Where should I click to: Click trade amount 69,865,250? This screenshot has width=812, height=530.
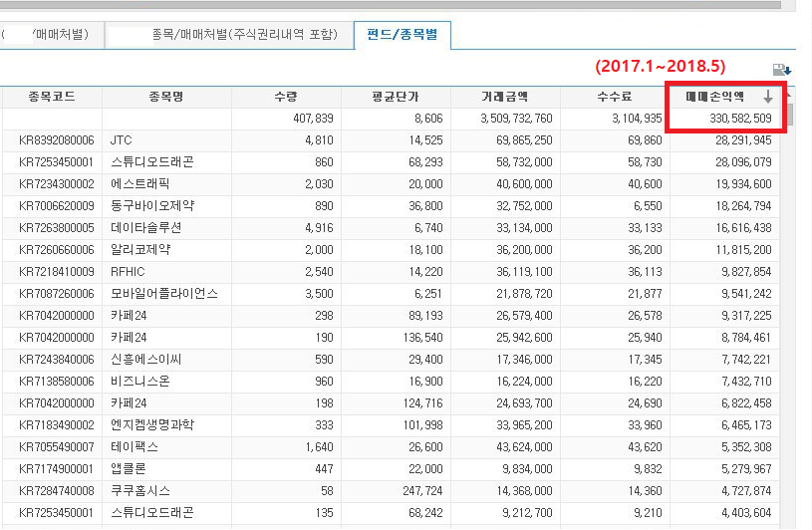pyautogui.click(x=524, y=140)
